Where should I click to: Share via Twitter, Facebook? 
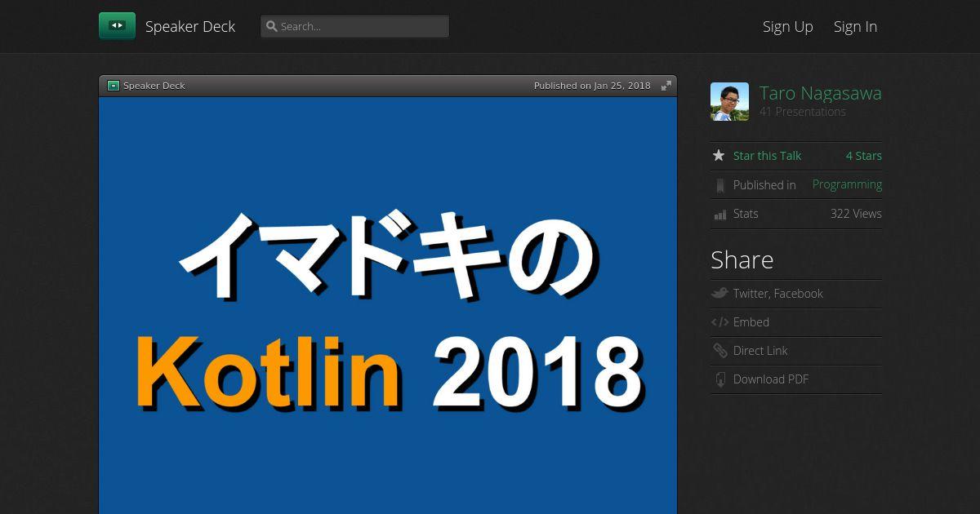pos(778,294)
